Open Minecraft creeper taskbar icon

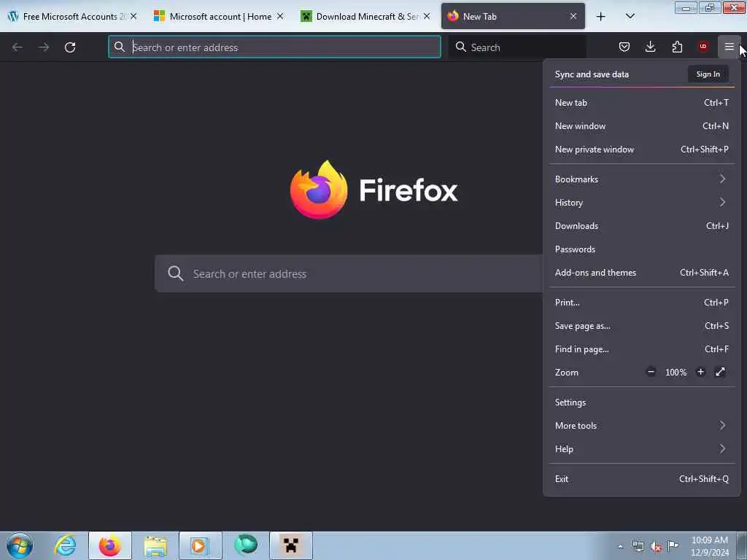pyautogui.click(x=290, y=545)
